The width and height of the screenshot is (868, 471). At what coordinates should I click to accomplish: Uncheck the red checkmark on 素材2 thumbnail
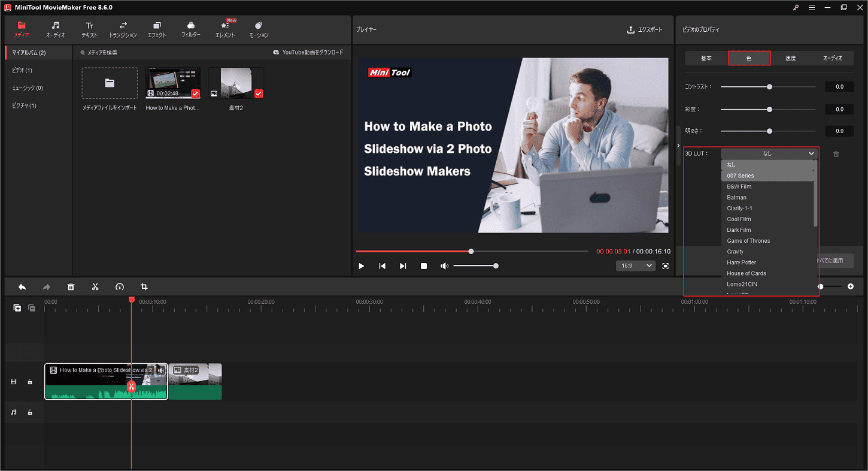click(x=258, y=93)
